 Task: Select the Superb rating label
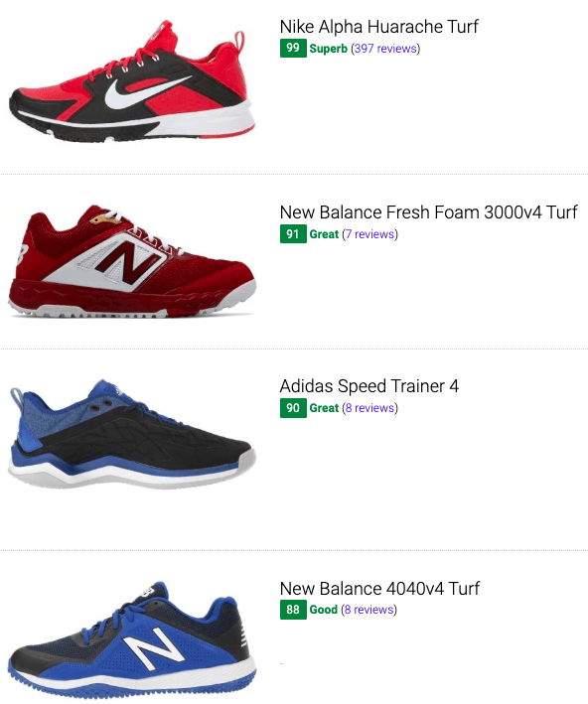(x=329, y=49)
